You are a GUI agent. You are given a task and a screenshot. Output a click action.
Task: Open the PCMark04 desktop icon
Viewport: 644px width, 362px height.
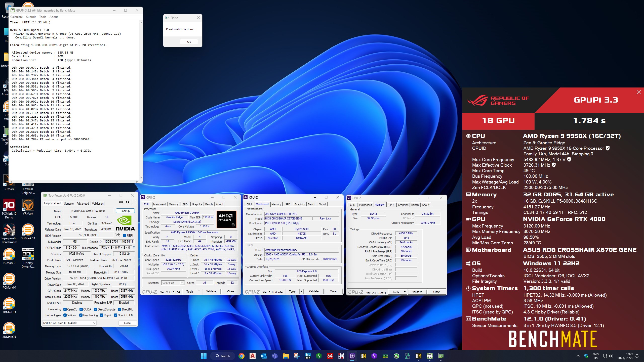click(x=9, y=281)
